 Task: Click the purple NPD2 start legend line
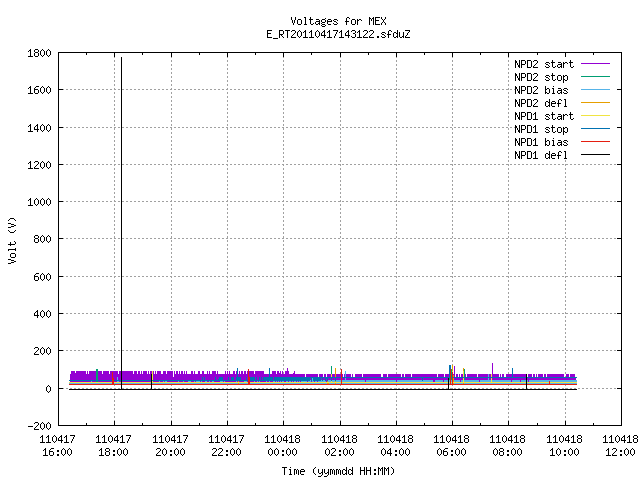[596, 64]
